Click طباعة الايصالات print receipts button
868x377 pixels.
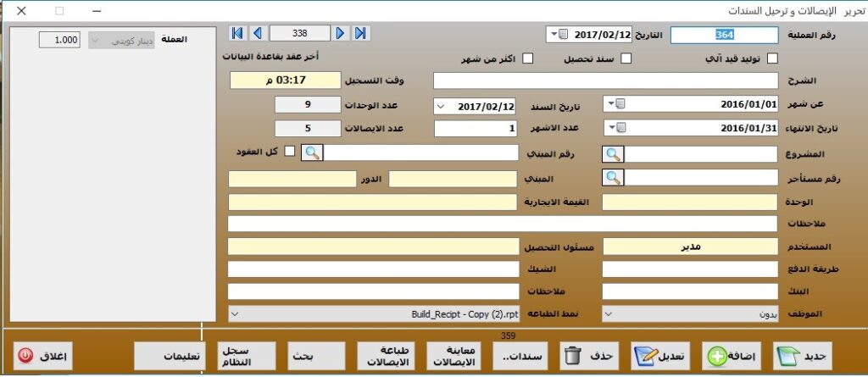(x=387, y=356)
